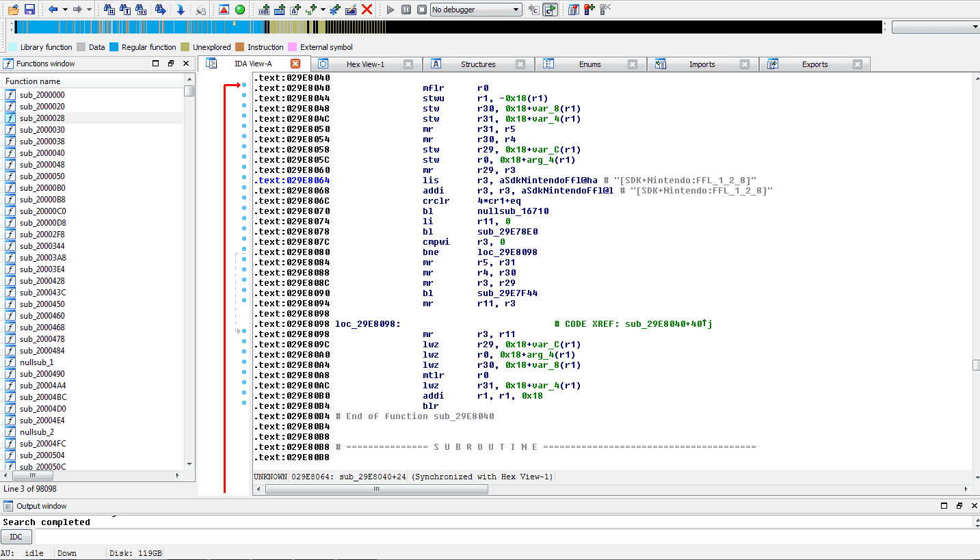
Task: Open the back-navigation history dropdown arrow
Action: coord(64,10)
